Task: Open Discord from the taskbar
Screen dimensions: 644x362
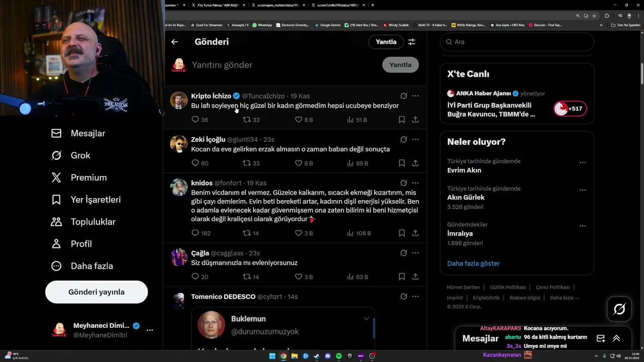Action: tap(328, 356)
